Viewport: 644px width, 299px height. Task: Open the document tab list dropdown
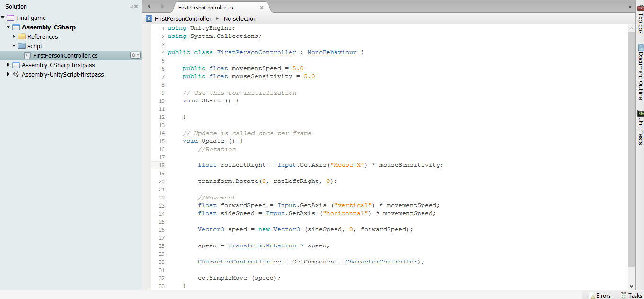pyautogui.click(x=630, y=7)
